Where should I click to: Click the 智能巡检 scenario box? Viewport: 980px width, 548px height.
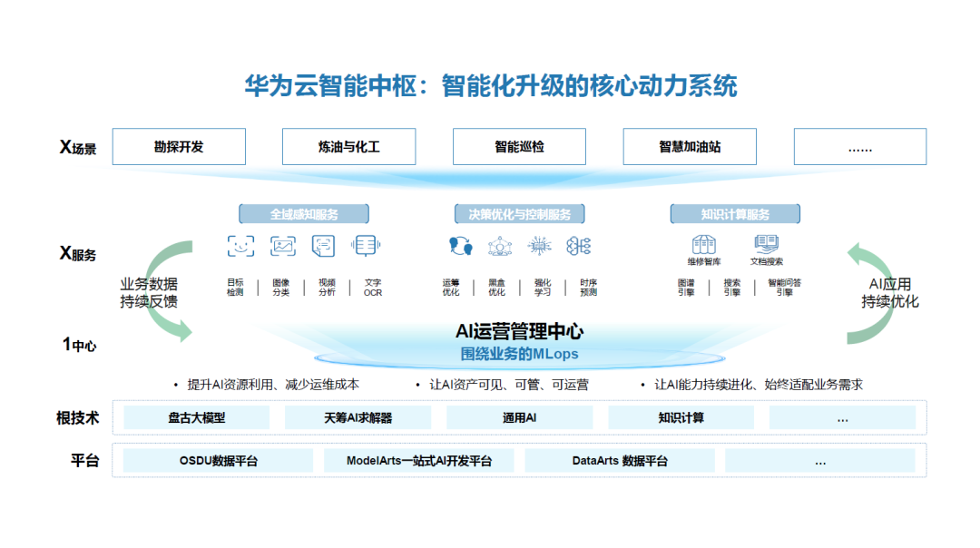pos(519,147)
